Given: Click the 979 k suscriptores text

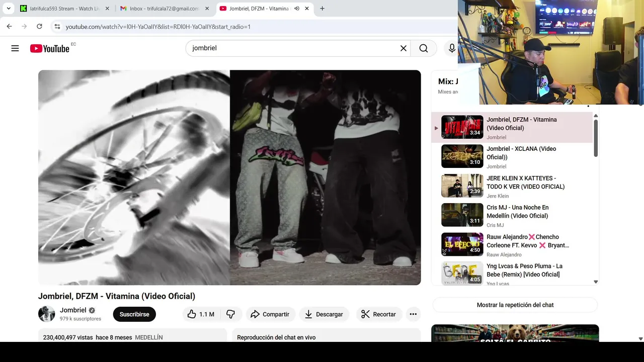Looking at the screenshot, I should pos(80,319).
